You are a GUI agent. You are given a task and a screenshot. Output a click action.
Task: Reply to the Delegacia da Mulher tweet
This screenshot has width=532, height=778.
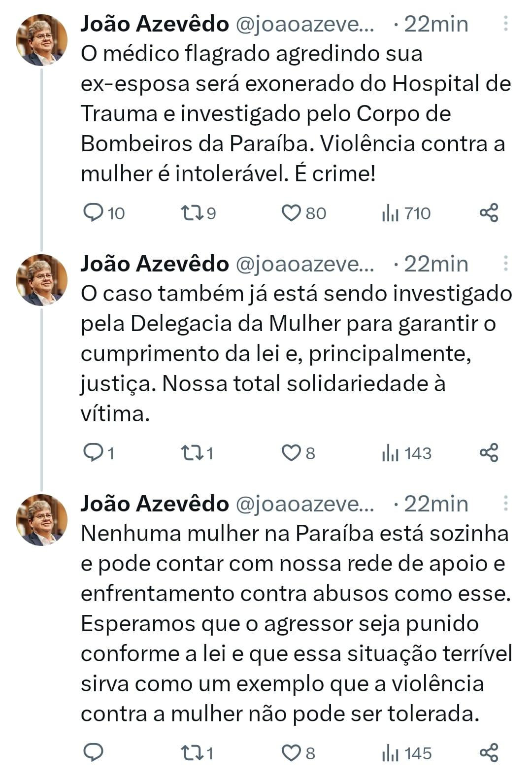93,452
